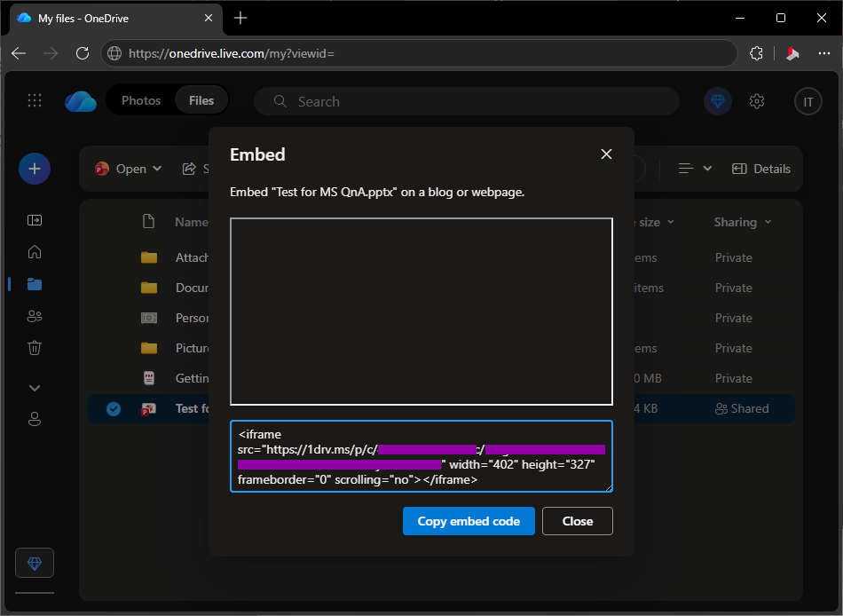The image size is (843, 616).
Task: Open the Getting started file row
Action: [441, 378]
